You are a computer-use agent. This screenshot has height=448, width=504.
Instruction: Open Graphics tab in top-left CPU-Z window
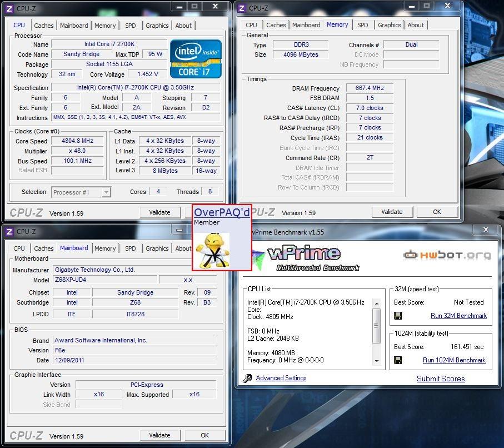click(x=157, y=26)
